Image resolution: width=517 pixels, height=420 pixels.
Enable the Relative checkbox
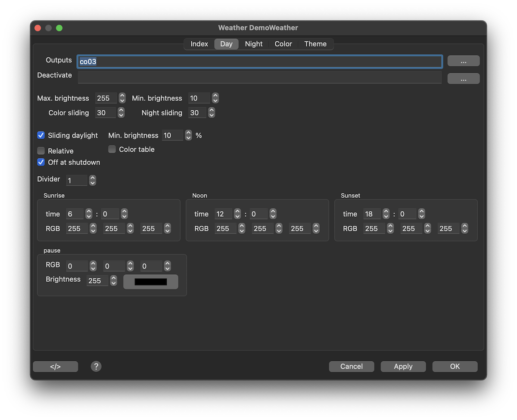click(41, 151)
